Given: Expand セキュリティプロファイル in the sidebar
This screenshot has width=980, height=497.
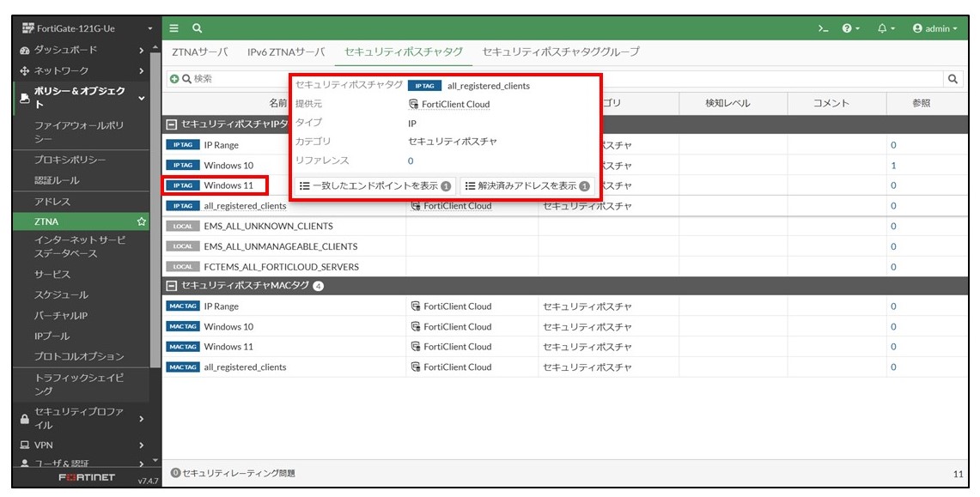Looking at the screenshot, I should point(82,418).
